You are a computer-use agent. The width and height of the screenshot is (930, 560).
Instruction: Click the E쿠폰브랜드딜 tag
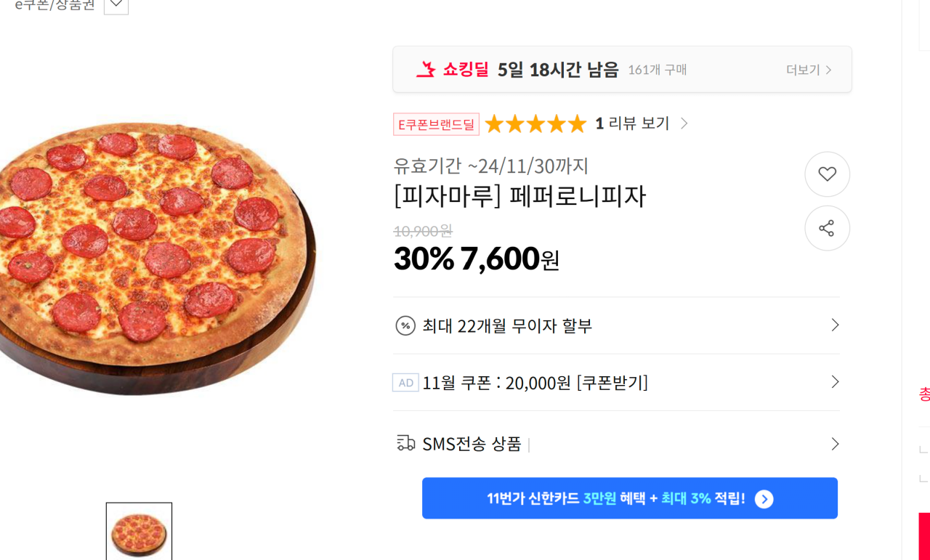pos(436,124)
